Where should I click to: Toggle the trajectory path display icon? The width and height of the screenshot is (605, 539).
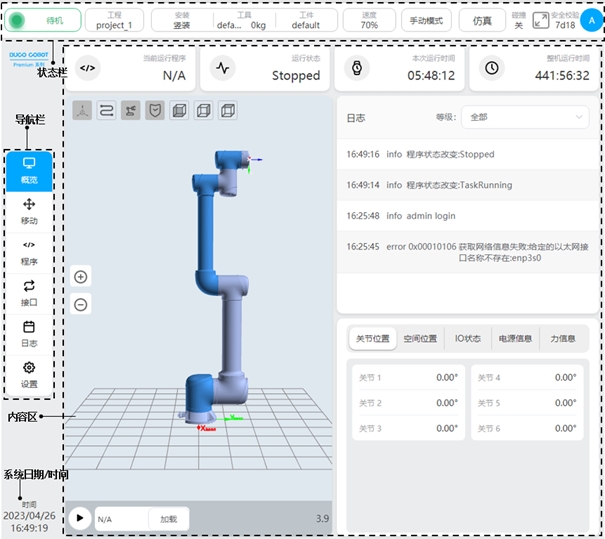point(106,111)
